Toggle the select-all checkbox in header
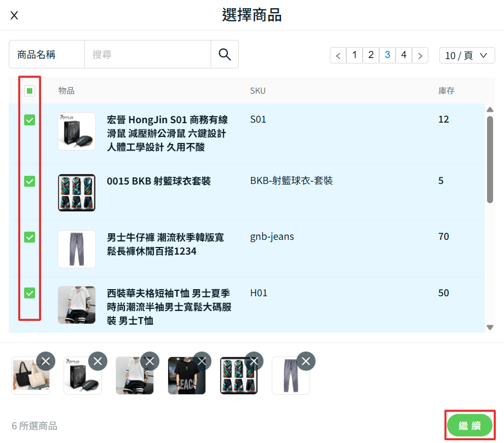This screenshot has width=504, height=443. (x=30, y=91)
